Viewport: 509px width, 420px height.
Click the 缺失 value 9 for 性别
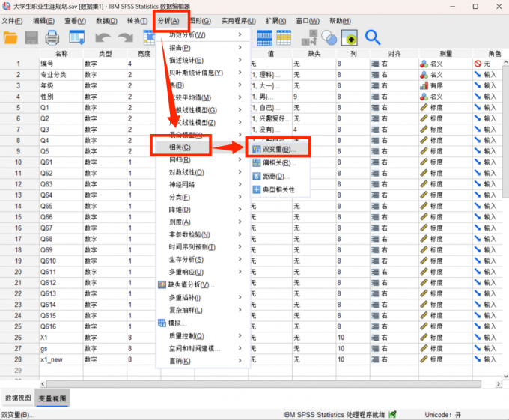coord(314,97)
